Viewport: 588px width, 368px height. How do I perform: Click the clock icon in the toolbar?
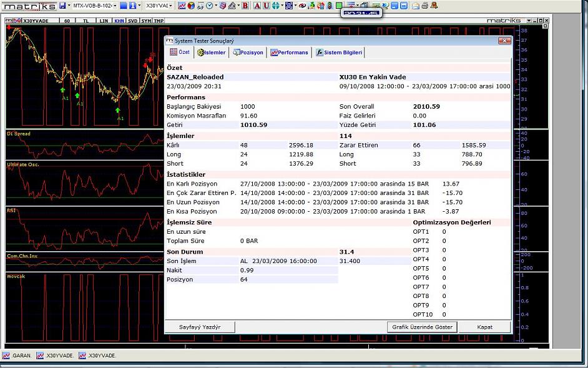point(209,6)
